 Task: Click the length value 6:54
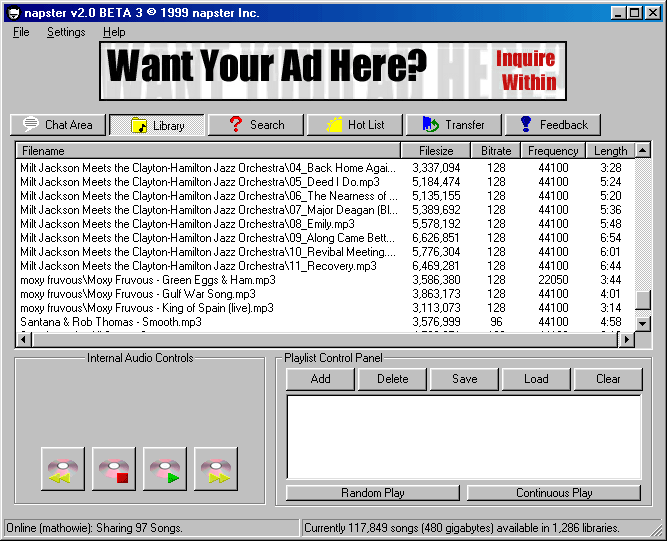(x=610, y=238)
